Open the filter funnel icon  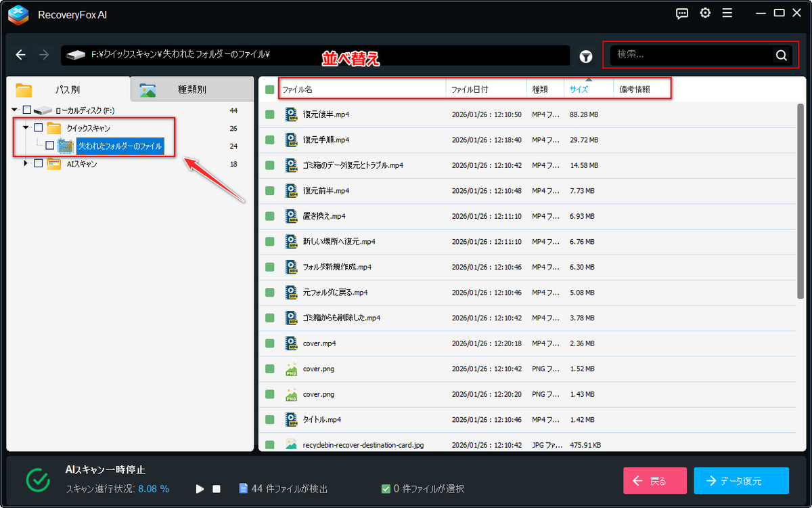[586, 56]
